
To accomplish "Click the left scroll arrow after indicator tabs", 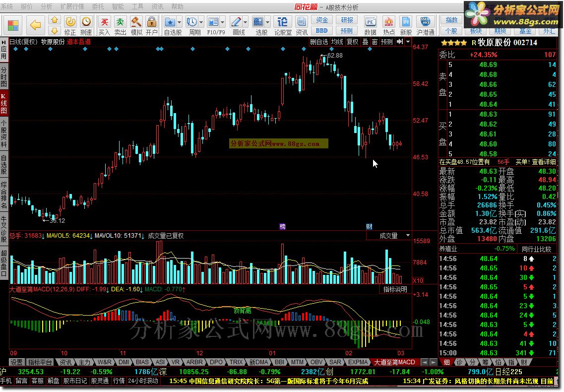I will (x=425, y=362).
